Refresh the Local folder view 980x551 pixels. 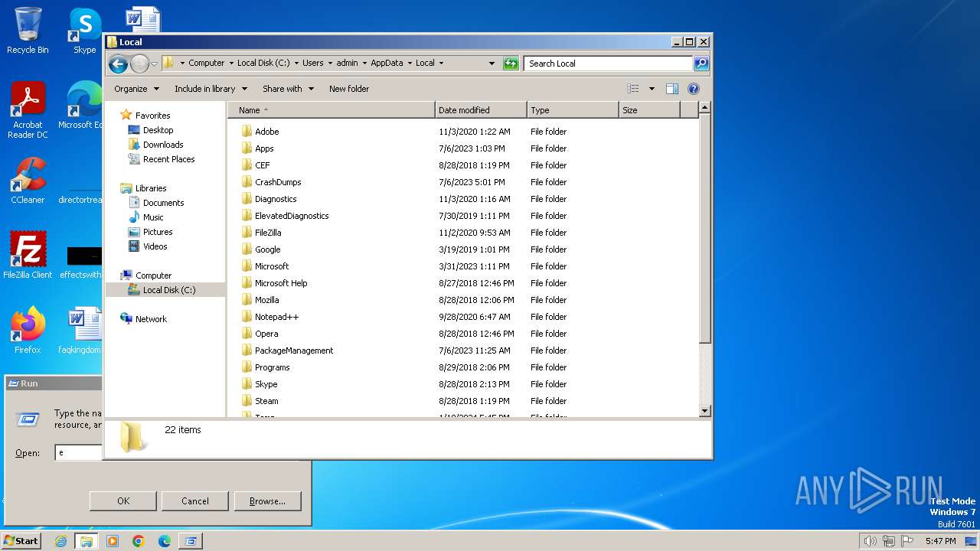511,64
